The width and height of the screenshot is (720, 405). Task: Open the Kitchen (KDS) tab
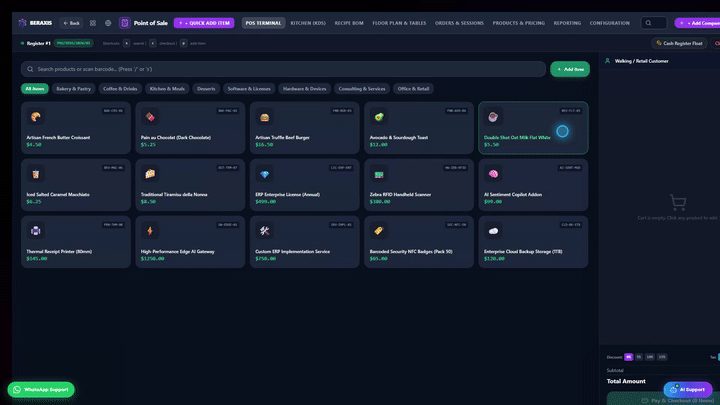click(x=308, y=23)
